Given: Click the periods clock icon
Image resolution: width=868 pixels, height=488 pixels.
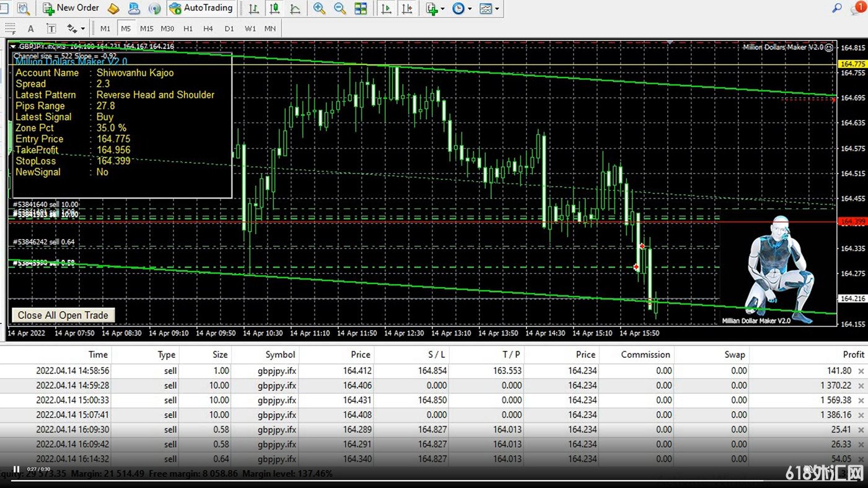Looking at the screenshot, I should pos(458,9).
